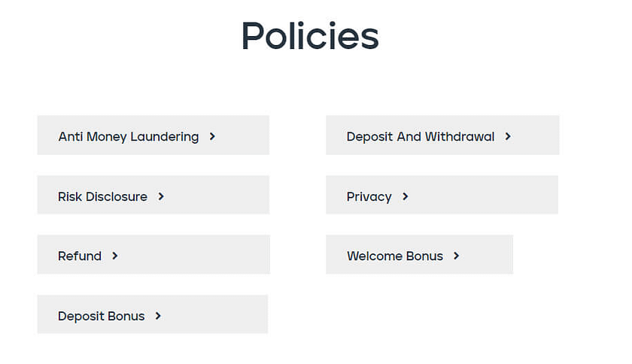Viewport: 632px width, 364px height.
Task: Click the chevron beside Anti Money Laundering
Action: coord(212,137)
